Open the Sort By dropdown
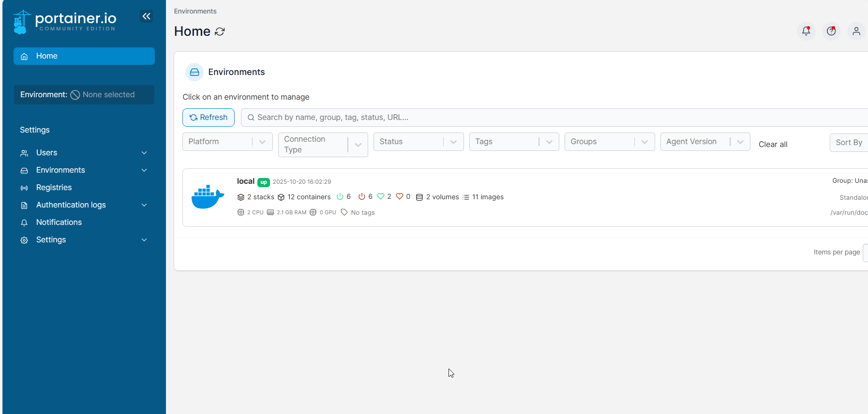Viewport: 868px width, 414px height. coord(849,143)
